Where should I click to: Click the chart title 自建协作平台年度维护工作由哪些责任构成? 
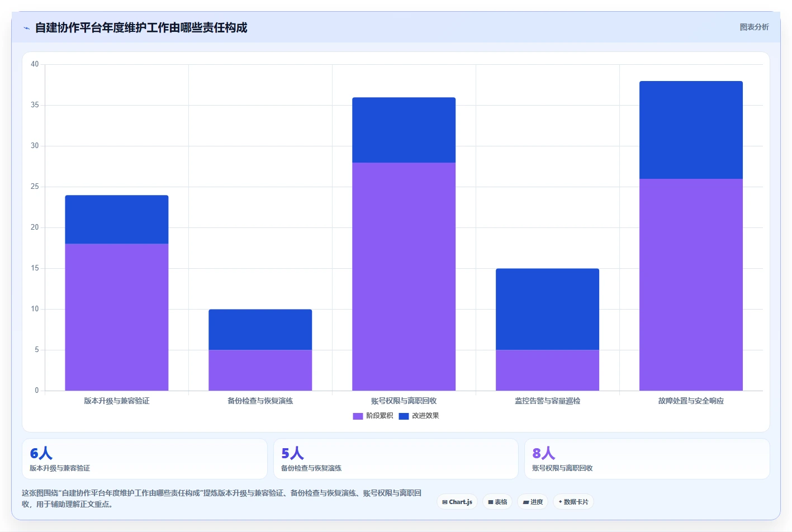[141, 27]
